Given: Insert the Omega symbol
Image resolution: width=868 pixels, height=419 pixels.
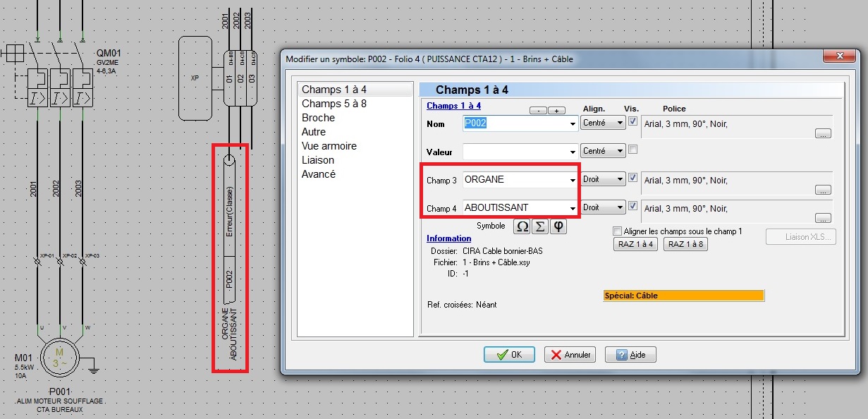Looking at the screenshot, I should [x=522, y=226].
